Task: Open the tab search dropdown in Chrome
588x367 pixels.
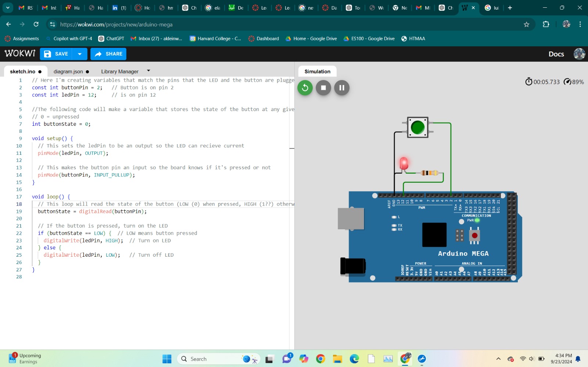Action: (x=8, y=8)
